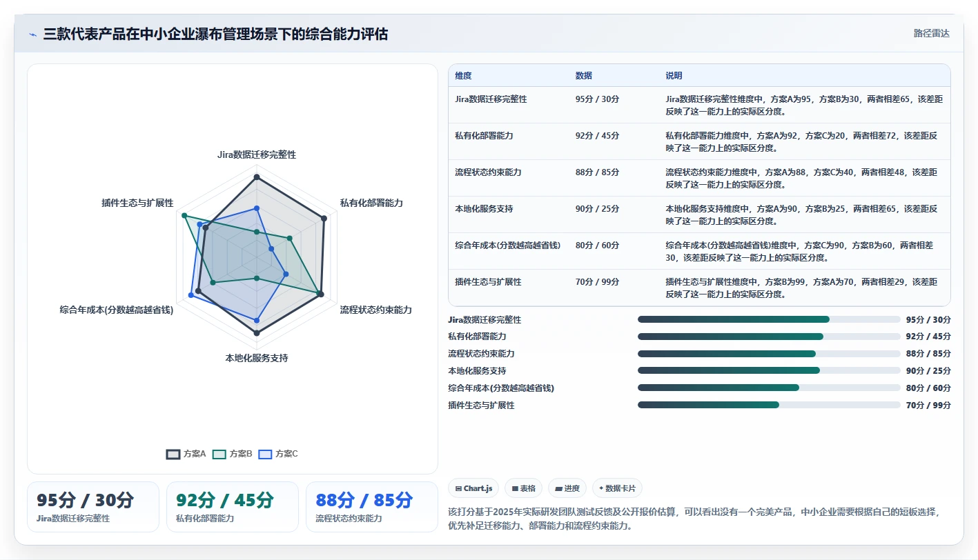Select the 数据卡片 tag label

(621, 488)
